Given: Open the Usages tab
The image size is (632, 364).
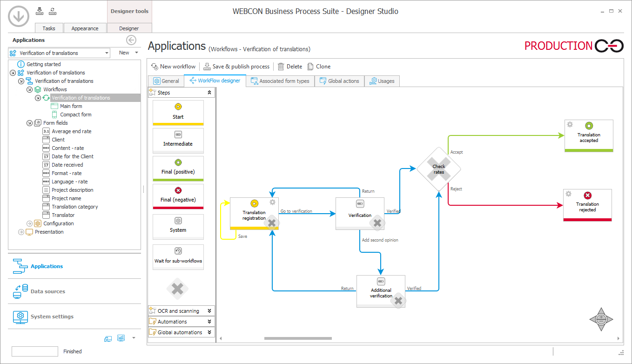Looking at the screenshot, I should pyautogui.click(x=382, y=81).
